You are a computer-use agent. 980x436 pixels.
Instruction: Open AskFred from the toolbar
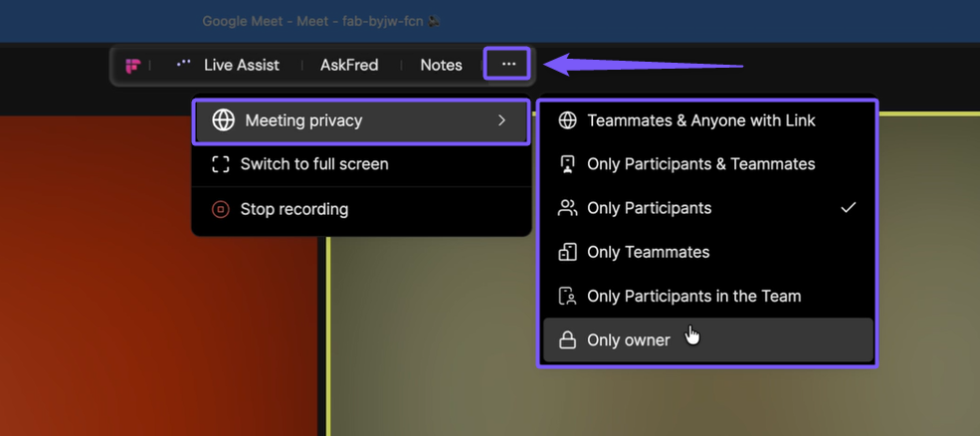click(x=349, y=66)
